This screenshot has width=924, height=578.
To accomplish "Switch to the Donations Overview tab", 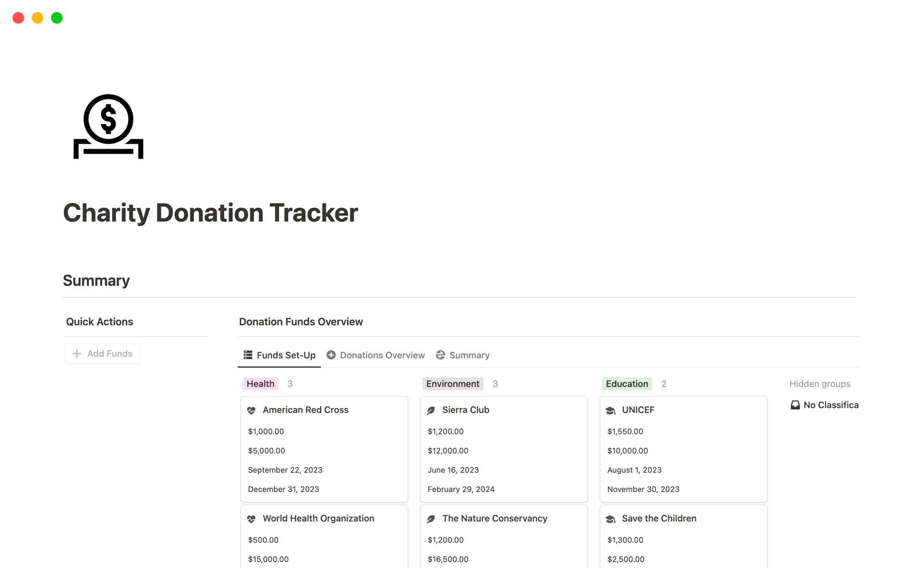I will click(382, 355).
